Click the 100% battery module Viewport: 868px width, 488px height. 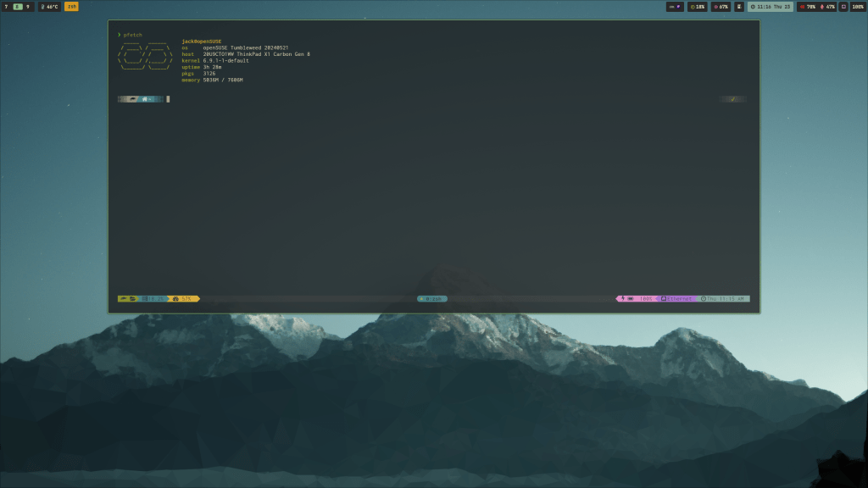(858, 7)
